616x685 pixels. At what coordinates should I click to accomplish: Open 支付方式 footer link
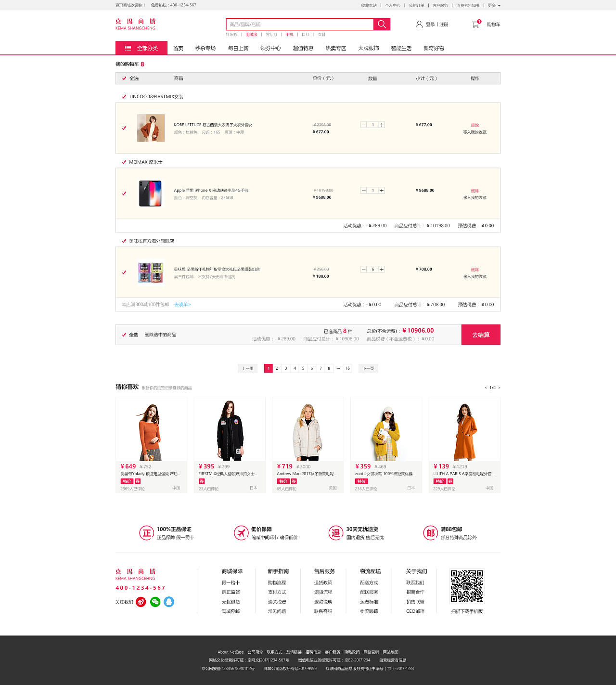pyautogui.click(x=277, y=592)
